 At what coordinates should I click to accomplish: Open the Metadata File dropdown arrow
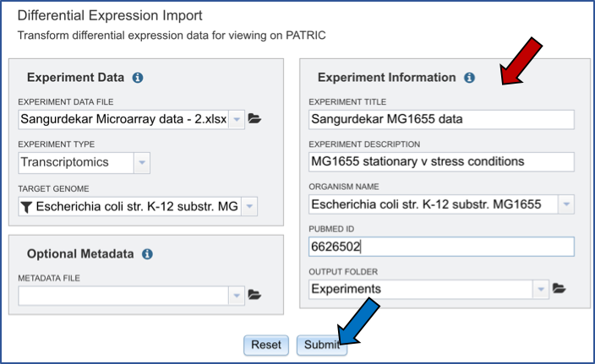pyautogui.click(x=237, y=295)
